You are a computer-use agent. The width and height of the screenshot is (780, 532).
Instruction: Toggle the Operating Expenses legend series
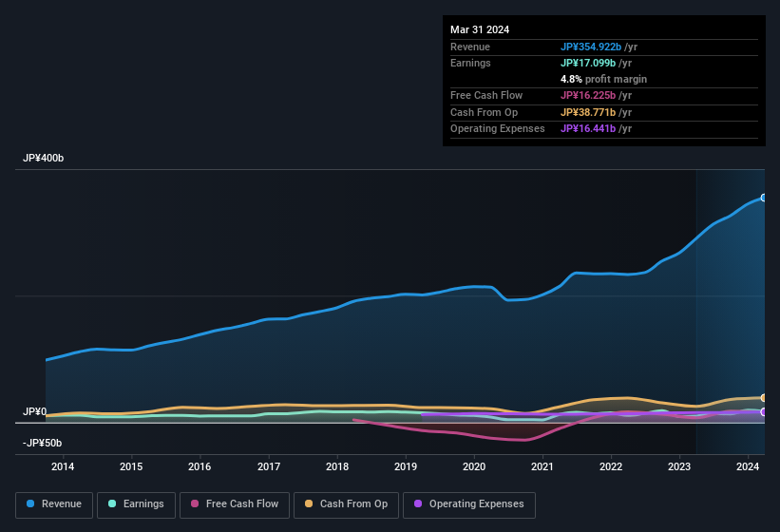[468, 504]
